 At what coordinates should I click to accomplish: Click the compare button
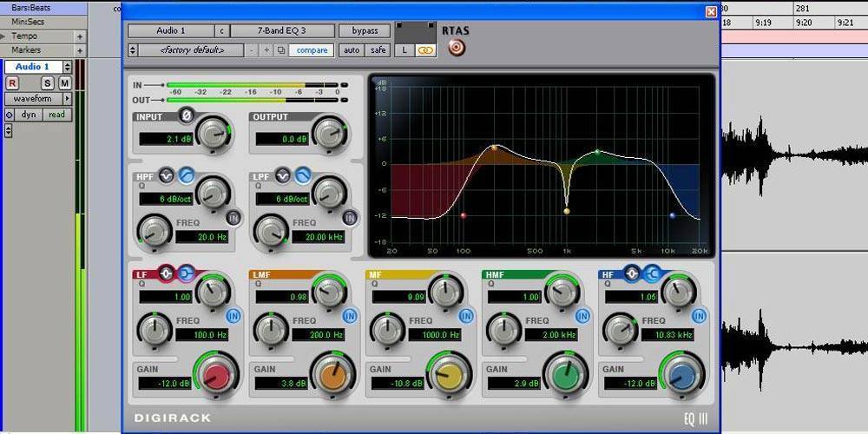point(312,49)
